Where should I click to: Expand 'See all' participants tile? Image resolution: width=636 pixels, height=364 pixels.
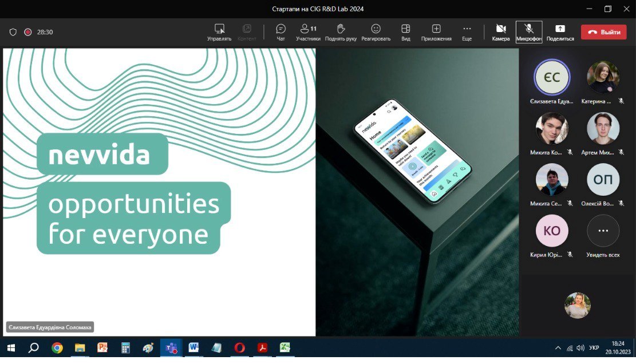pos(603,231)
